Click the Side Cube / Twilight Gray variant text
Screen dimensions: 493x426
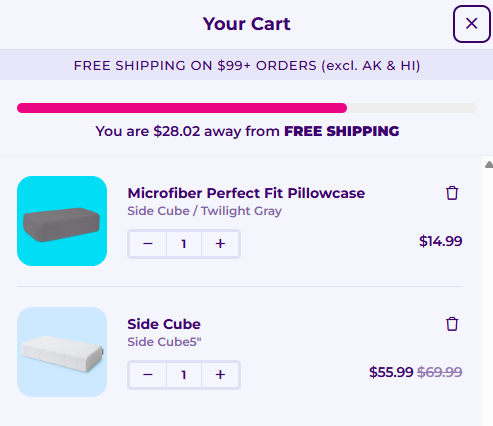pos(204,211)
